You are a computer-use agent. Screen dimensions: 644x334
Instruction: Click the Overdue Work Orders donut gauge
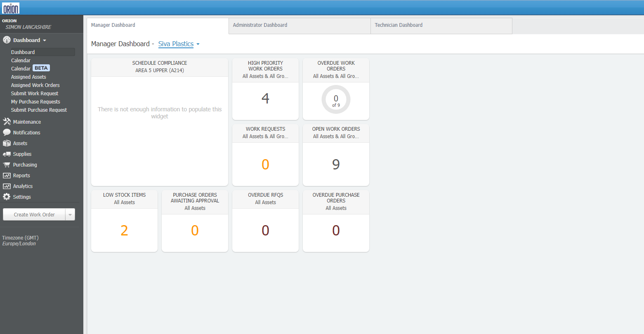[336, 99]
